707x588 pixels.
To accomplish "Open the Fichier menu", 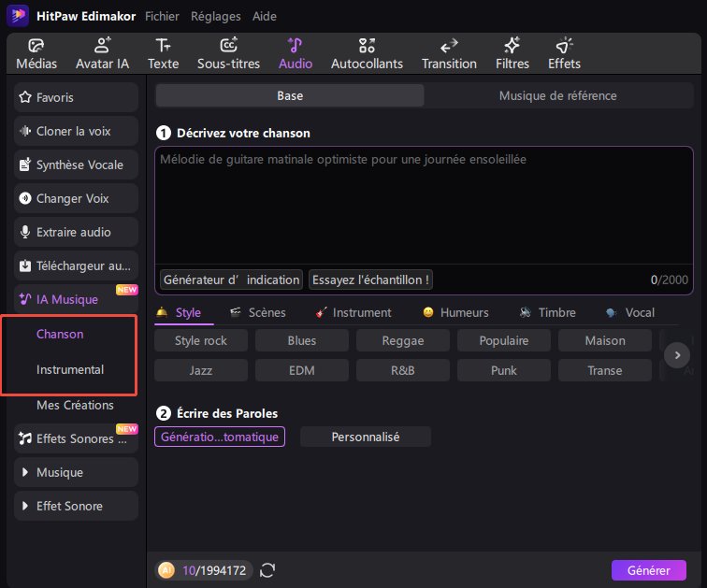I will click(x=163, y=16).
